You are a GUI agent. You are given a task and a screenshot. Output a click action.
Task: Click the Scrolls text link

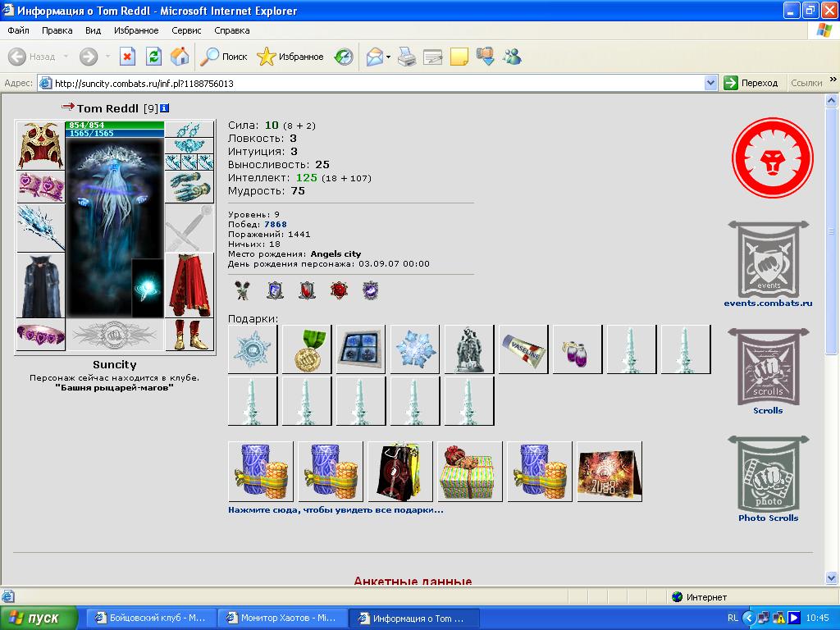768,411
